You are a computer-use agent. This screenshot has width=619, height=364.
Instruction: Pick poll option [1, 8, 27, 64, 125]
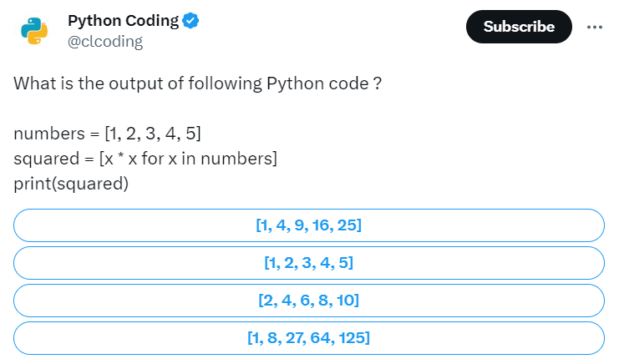(309, 338)
